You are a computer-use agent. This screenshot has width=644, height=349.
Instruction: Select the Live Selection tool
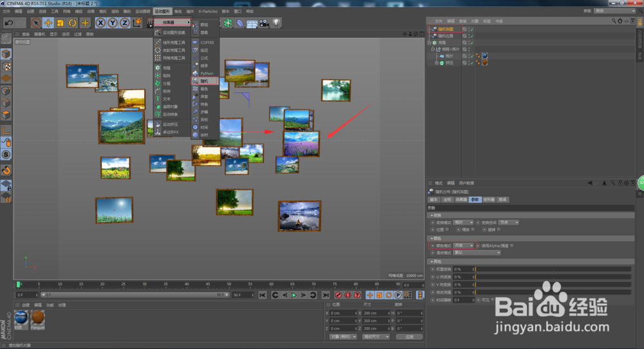(35, 23)
